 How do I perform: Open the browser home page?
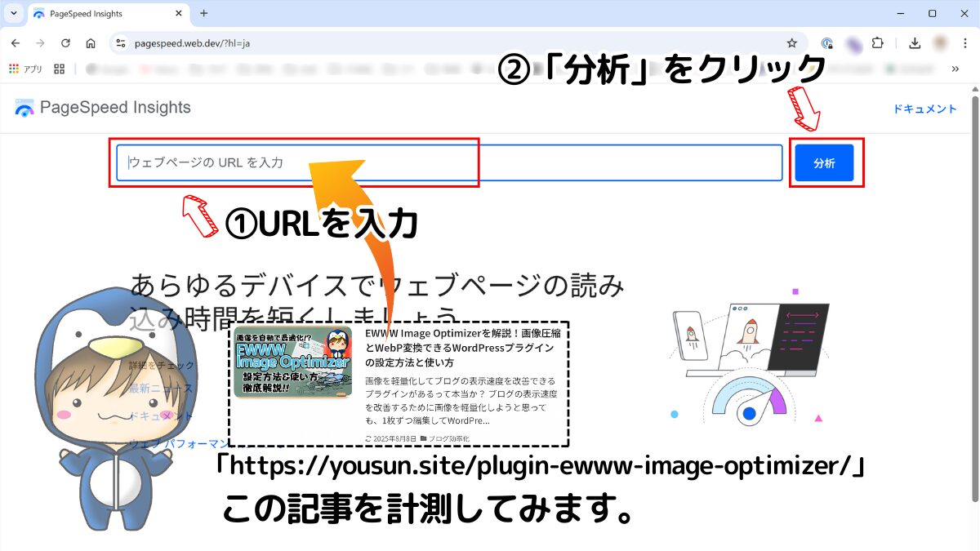click(91, 43)
